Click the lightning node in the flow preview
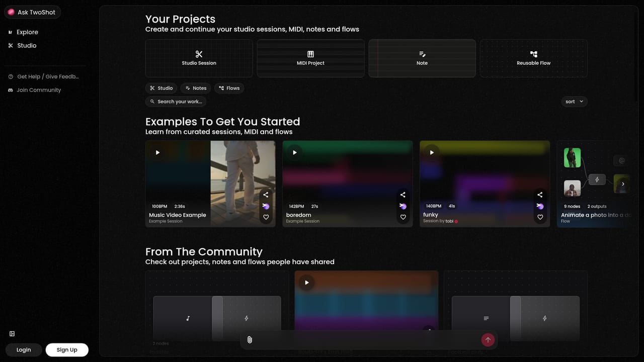644x362 pixels. click(x=597, y=179)
